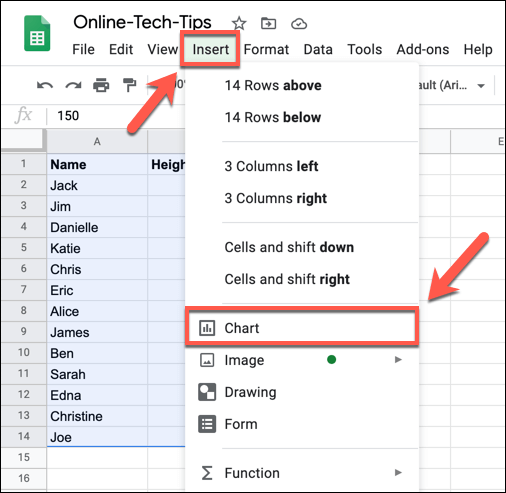The height and width of the screenshot is (493, 506).
Task: Open the Insert menu
Action: [x=210, y=49]
